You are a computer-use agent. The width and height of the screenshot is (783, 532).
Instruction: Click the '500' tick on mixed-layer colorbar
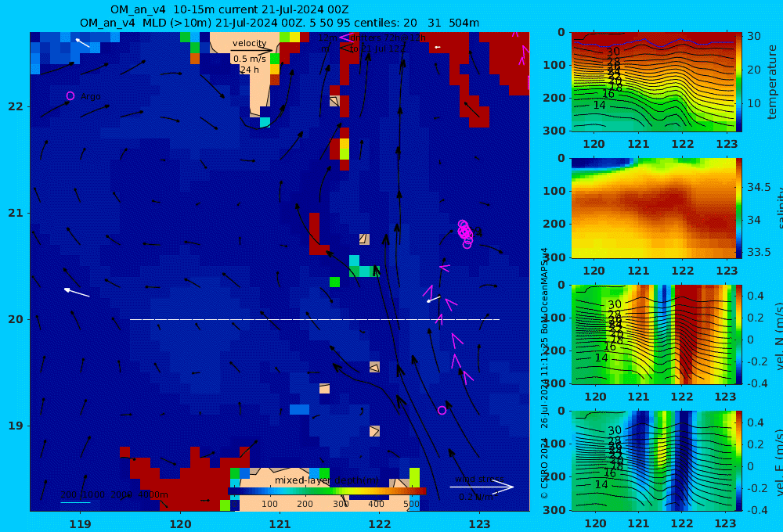(x=412, y=504)
